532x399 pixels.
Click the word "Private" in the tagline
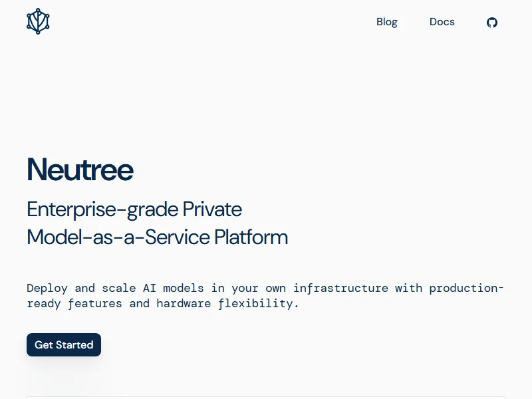(212, 209)
